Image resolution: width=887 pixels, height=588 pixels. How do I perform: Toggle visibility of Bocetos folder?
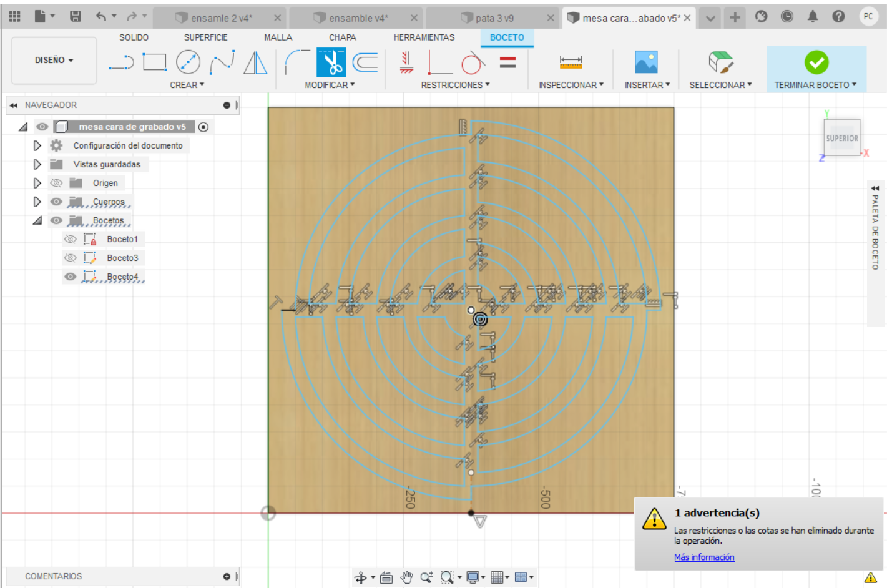tap(56, 220)
